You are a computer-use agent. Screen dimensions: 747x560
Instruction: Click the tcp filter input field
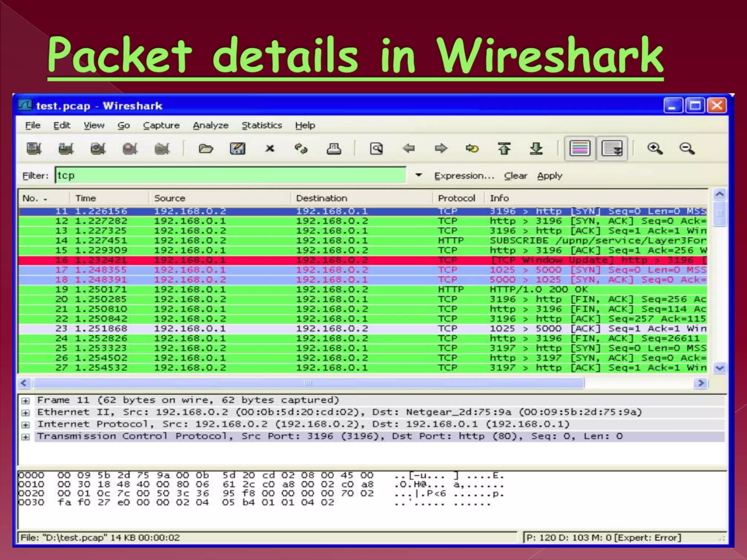231,175
